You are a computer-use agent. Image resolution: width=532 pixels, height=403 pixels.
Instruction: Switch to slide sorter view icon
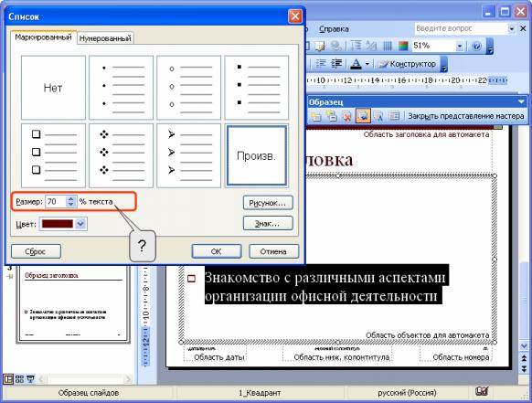(19, 379)
